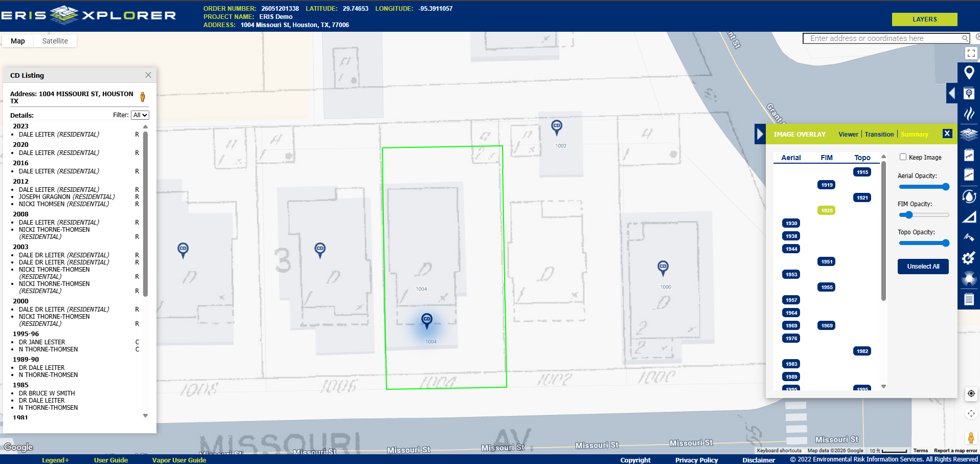The image size is (980, 464).
Task: Select the triangle ruler measure tool
Action: (x=969, y=217)
